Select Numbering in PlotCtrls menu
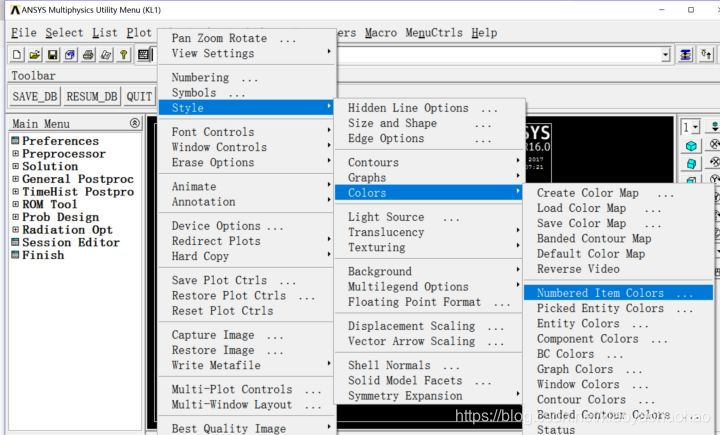Screen dimensions: 720x435 pyautogui.click(x=247, y=77)
